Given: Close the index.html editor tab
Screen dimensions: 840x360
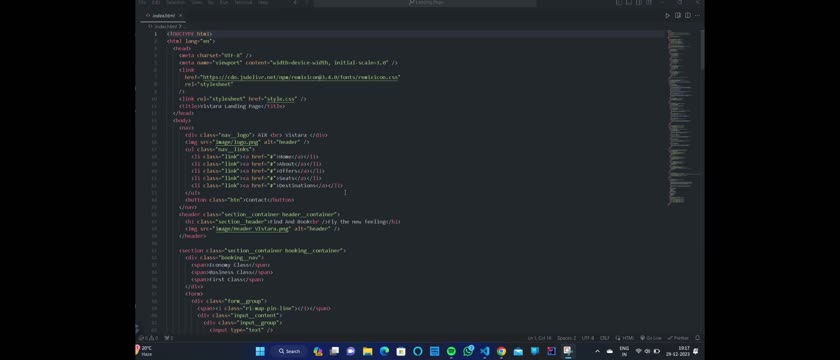Looking at the screenshot, I should 181,16.
